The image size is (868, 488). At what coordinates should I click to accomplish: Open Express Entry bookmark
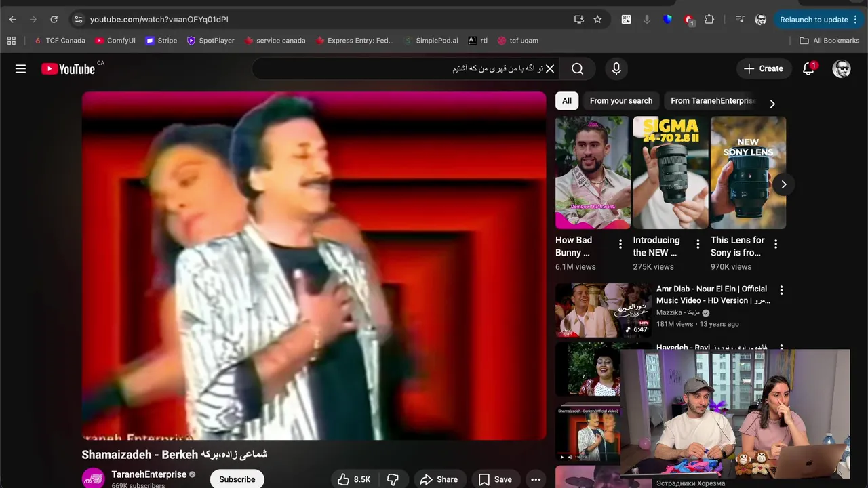coord(355,41)
